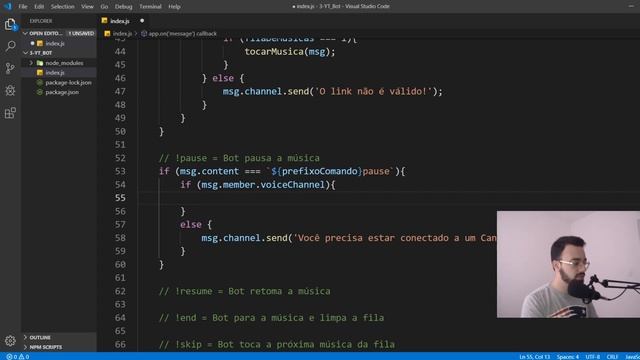Expand the node_modules folder
The image size is (640, 360).
tap(31, 63)
